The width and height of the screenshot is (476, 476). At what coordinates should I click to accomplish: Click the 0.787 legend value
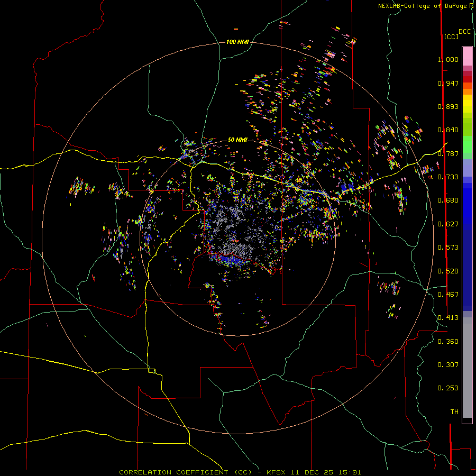(448, 153)
